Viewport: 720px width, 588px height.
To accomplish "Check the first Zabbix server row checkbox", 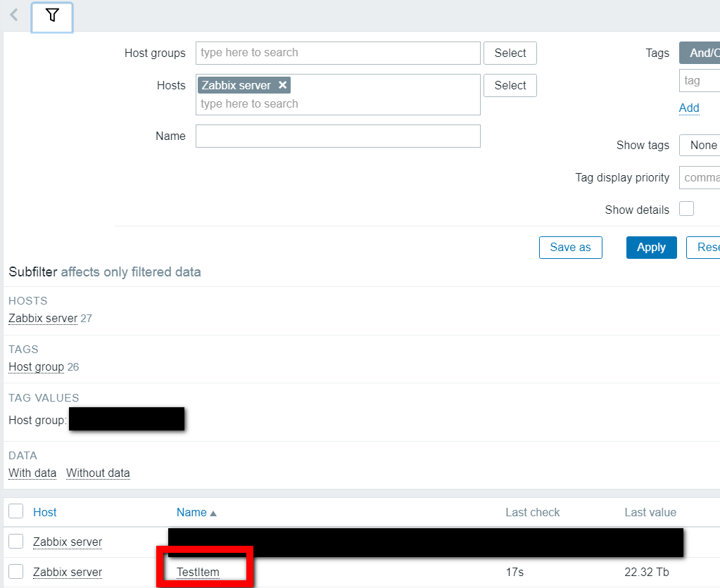I will [16, 541].
